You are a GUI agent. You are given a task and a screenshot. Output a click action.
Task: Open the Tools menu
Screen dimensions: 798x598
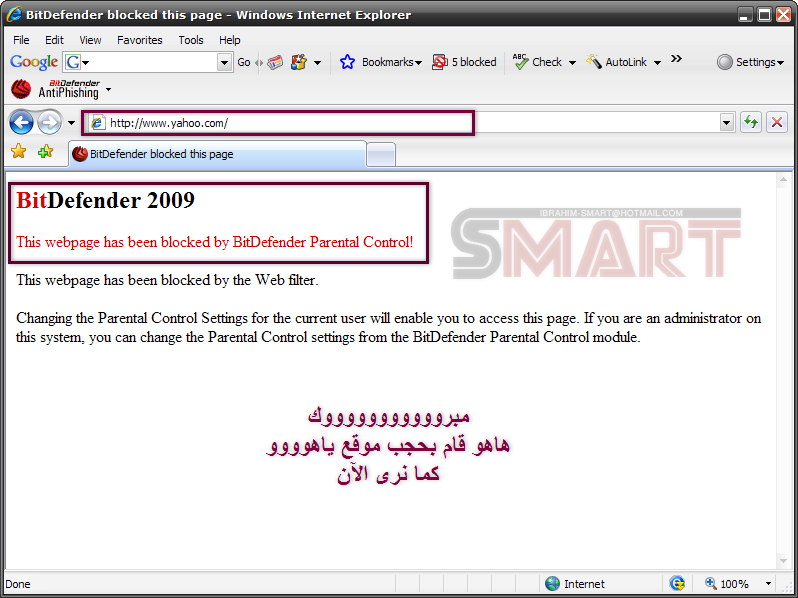pos(191,40)
